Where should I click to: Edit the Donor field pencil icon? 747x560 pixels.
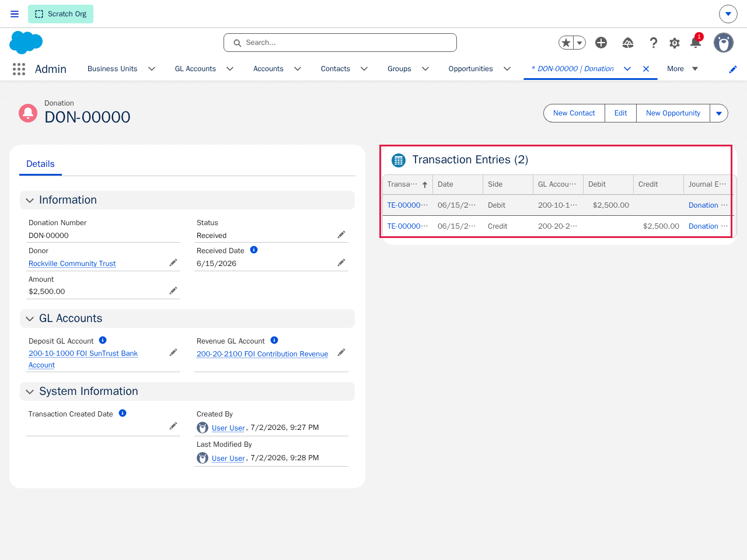click(173, 262)
